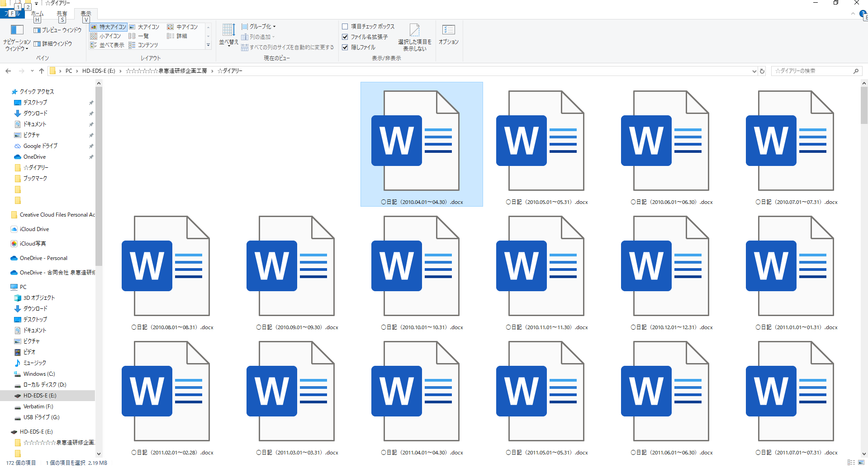This screenshot has width=868, height=468.
Task: Click HD-EDS-E (E:) in the address breadcrumb
Action: tap(99, 71)
